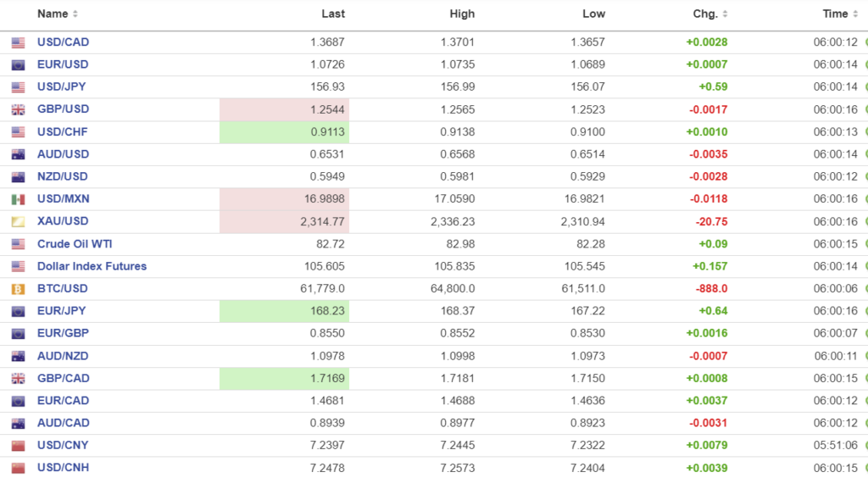The image size is (868, 478).
Task: Open the EUR/GBP pair link
Action: pos(62,334)
